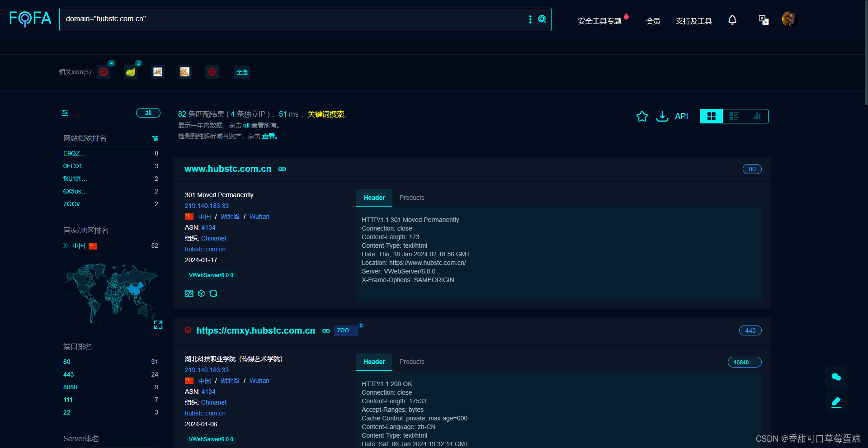868x448 pixels.
Task: Click Wuhan city link in first result
Action: tap(259, 217)
